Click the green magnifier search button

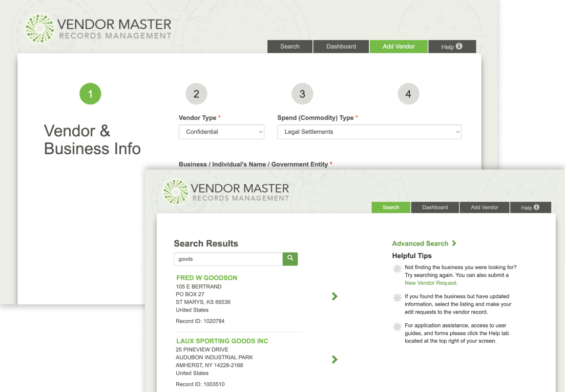point(290,259)
